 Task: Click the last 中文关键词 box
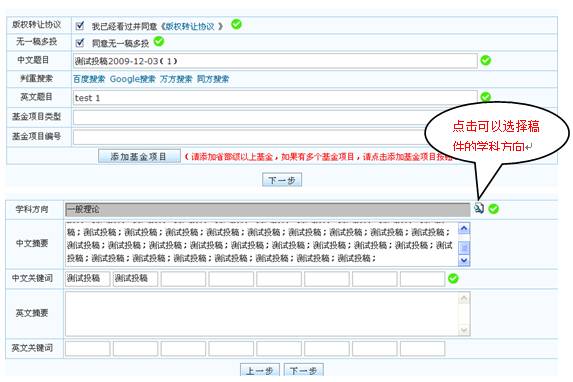(422, 279)
